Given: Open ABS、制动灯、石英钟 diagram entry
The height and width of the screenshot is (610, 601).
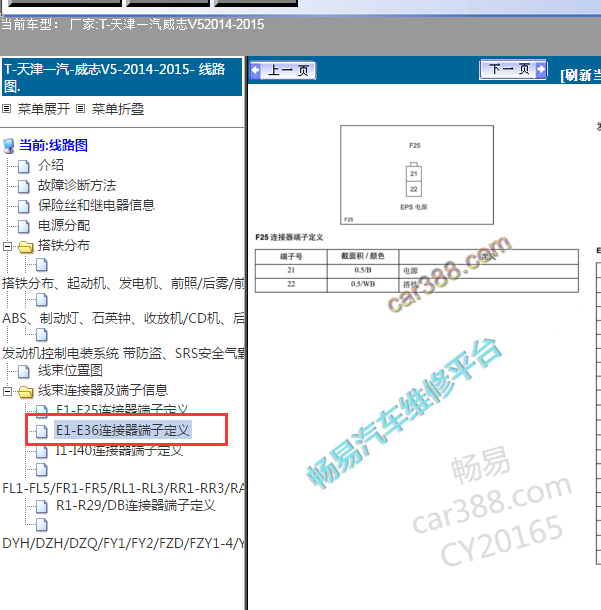Looking at the screenshot, I should [123, 318].
